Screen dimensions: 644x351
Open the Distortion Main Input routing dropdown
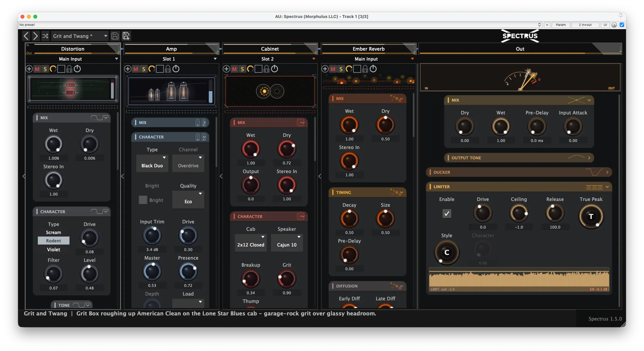72,59
